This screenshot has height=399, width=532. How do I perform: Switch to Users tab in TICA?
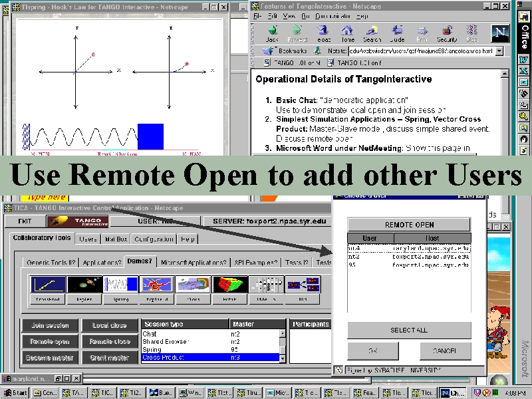(88, 239)
